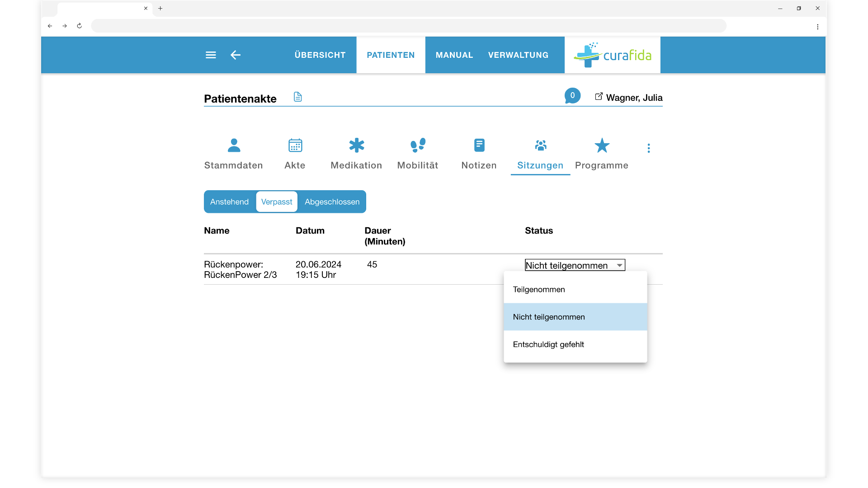Click the Patientenakte heading

pos(240,99)
